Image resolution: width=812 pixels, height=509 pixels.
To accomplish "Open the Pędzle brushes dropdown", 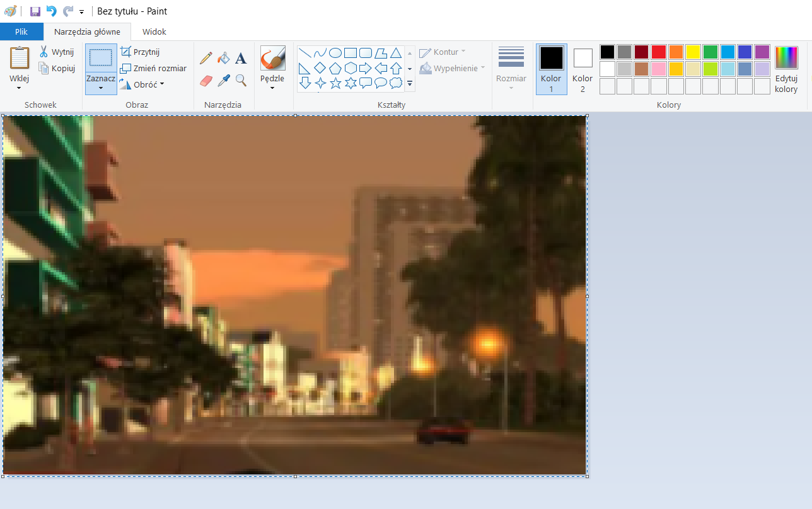I will (x=272, y=87).
